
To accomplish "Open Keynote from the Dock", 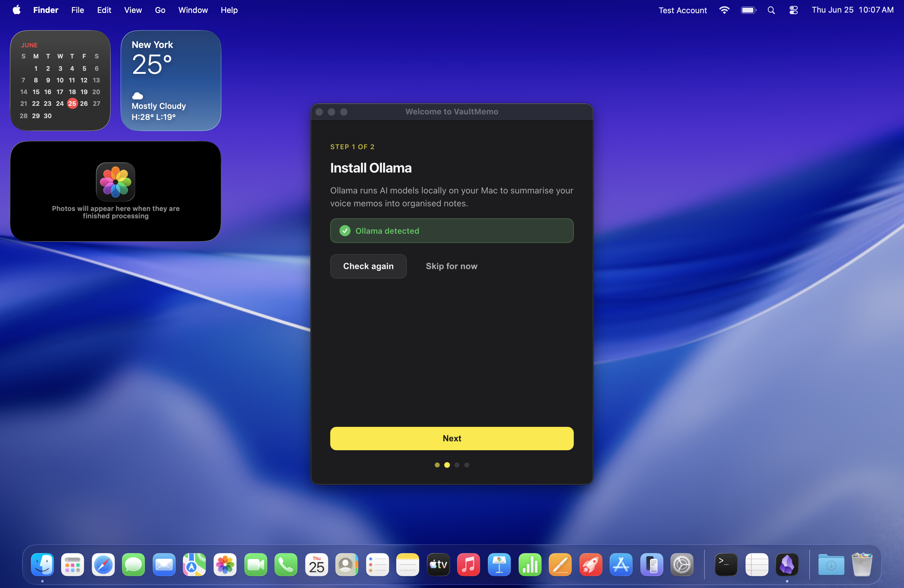I will point(499,564).
